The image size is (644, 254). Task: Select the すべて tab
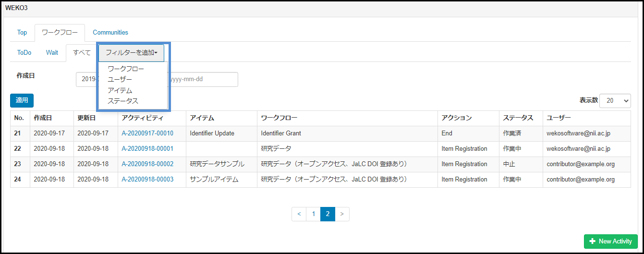(82, 53)
